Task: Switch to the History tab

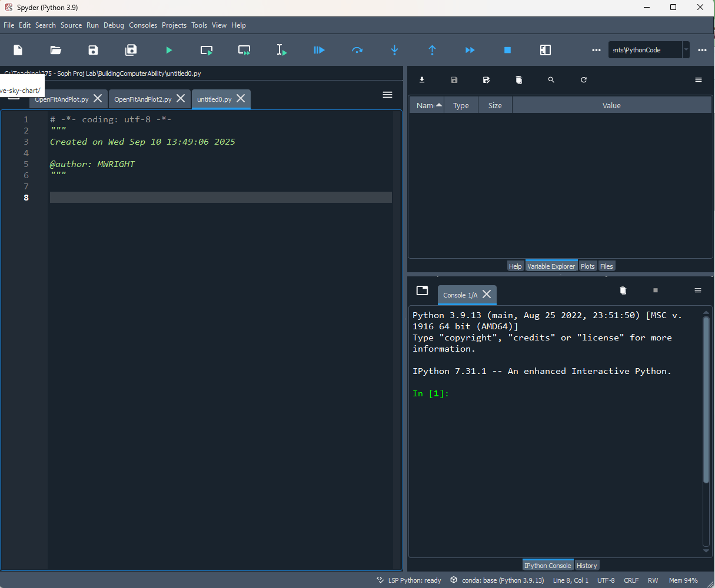Action: tap(587, 566)
